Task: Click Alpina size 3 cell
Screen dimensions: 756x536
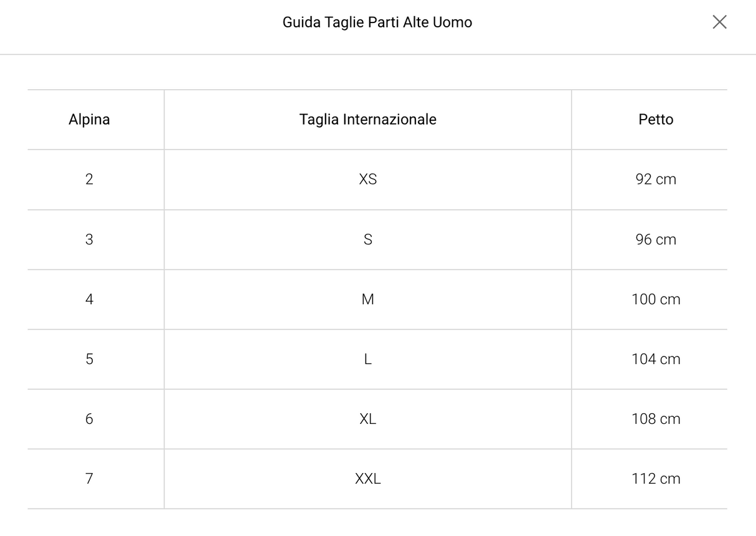Action: click(89, 239)
